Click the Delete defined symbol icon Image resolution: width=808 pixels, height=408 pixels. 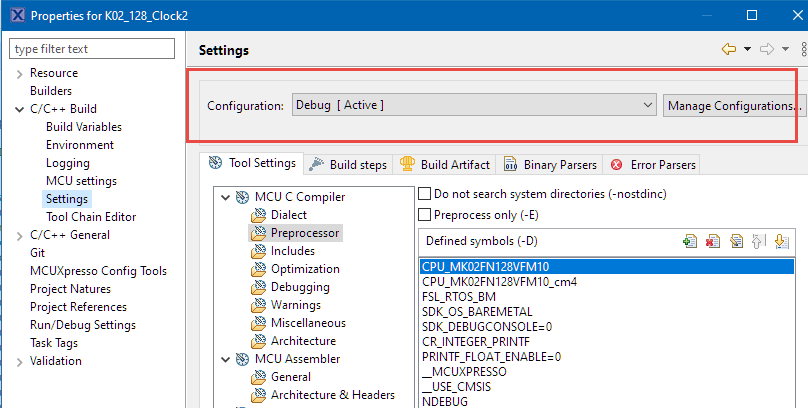pos(713,241)
